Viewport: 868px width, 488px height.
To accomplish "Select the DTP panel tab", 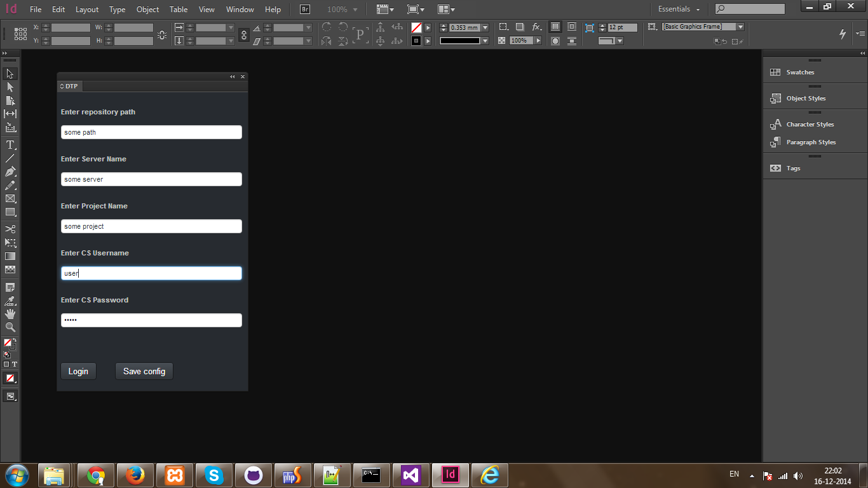I will coord(70,86).
